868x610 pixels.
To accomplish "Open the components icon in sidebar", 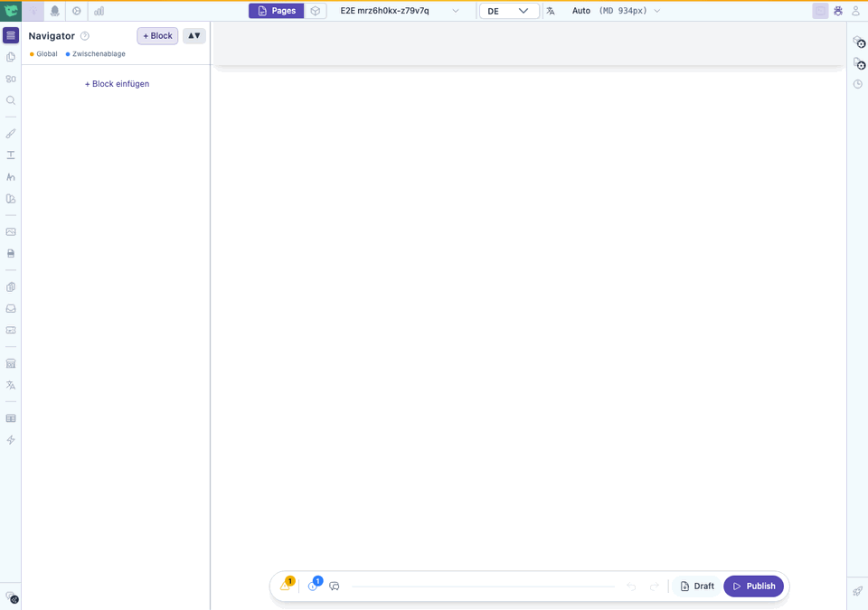I will 11,79.
